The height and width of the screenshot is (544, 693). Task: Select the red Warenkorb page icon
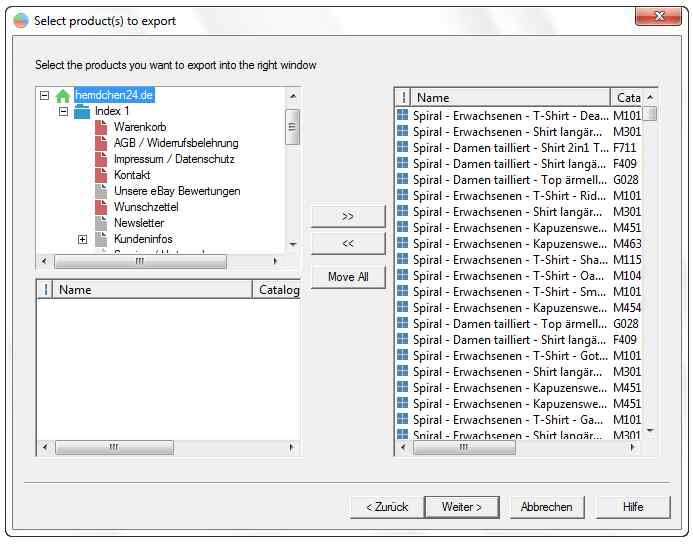pos(101,128)
